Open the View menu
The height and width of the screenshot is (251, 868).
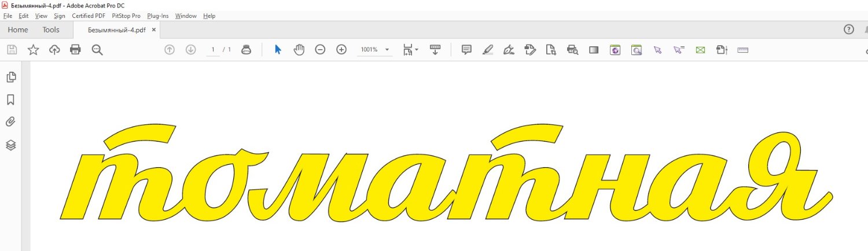[41, 16]
